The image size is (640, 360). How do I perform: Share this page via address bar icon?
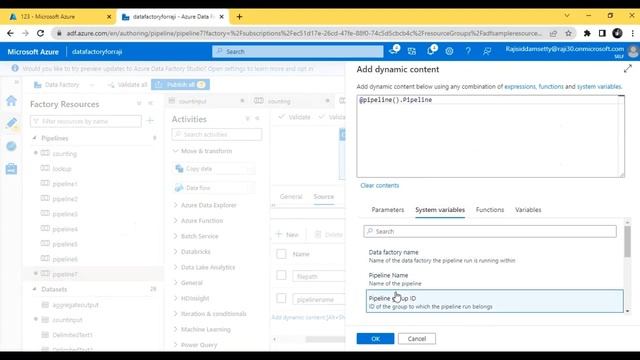pyautogui.click(x=553, y=33)
